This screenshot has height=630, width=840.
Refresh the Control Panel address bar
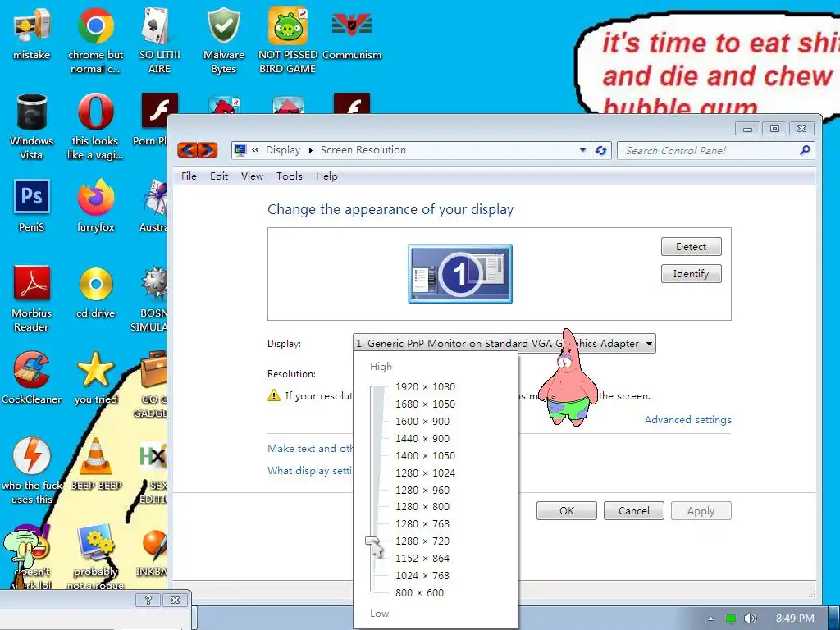click(601, 151)
